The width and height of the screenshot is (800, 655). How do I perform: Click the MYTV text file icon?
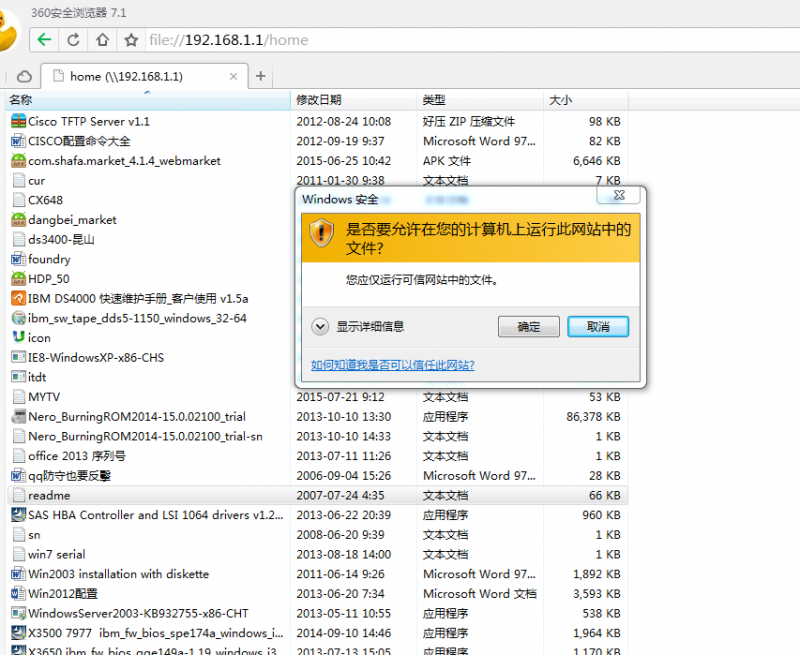(x=18, y=397)
